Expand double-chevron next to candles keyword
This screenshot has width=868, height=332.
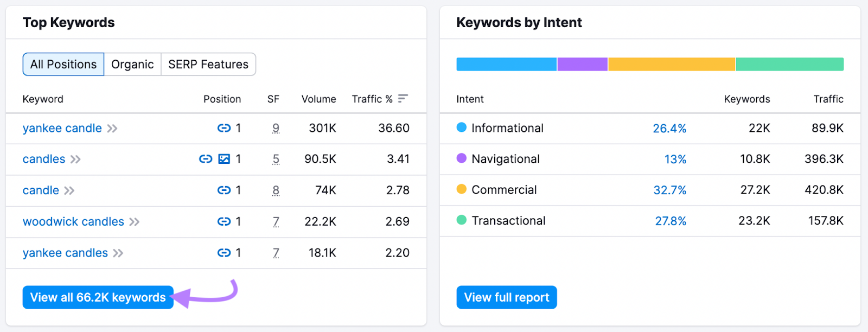75,159
